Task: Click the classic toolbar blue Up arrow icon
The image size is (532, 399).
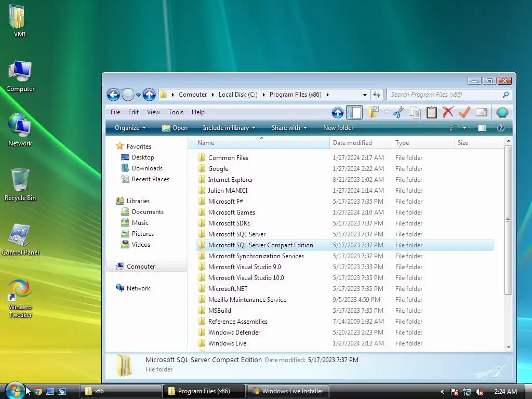Action: pyautogui.click(x=338, y=112)
